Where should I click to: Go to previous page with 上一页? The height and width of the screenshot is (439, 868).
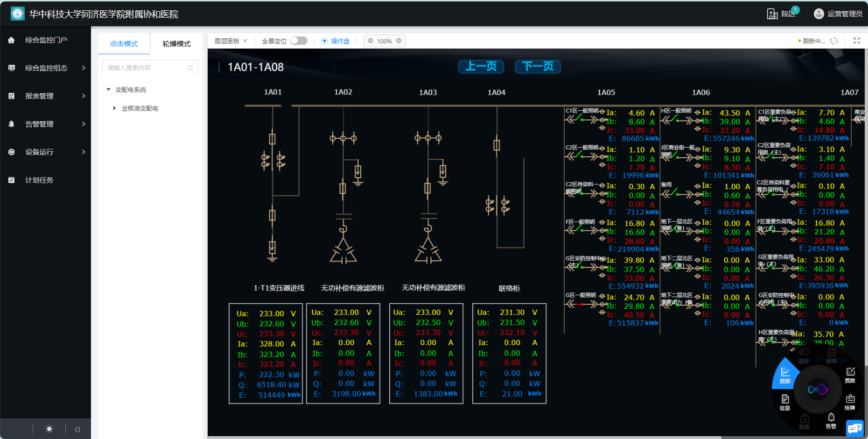(481, 66)
